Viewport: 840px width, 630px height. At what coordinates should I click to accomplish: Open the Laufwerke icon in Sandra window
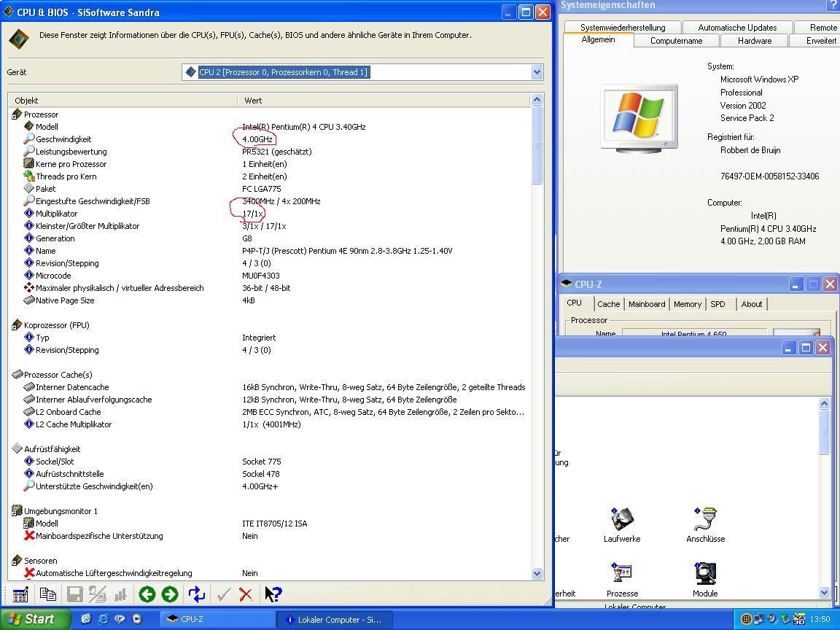[622, 518]
